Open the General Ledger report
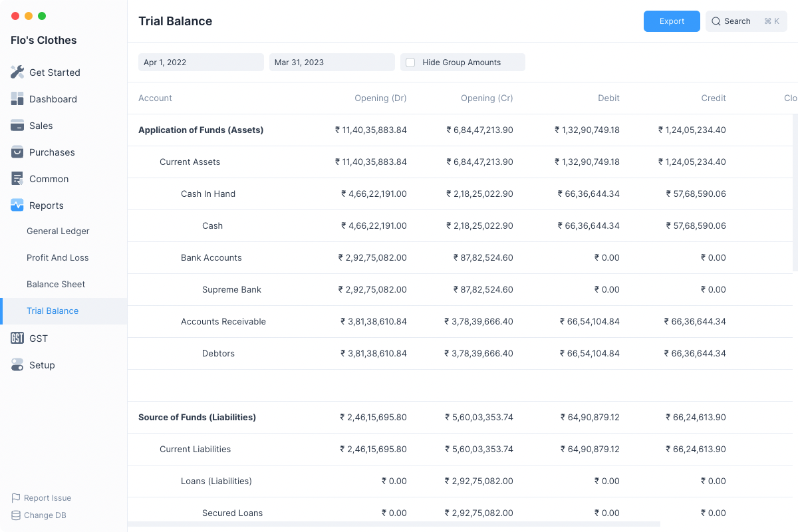 point(58,231)
